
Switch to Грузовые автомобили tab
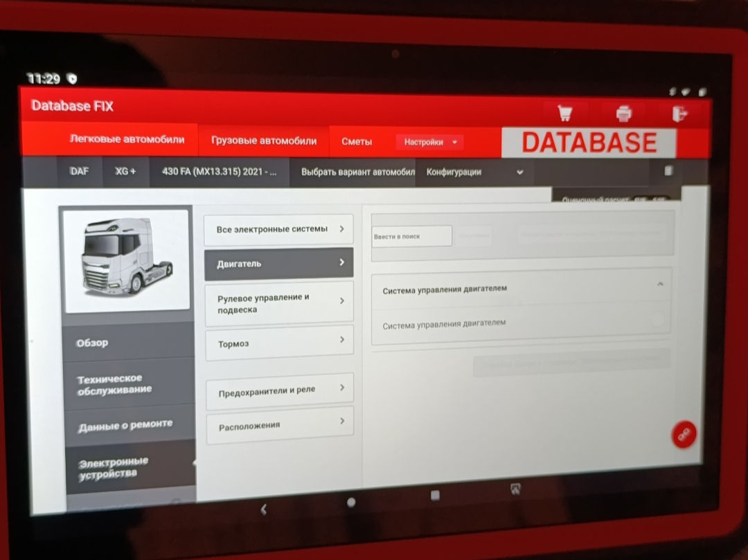(x=264, y=141)
